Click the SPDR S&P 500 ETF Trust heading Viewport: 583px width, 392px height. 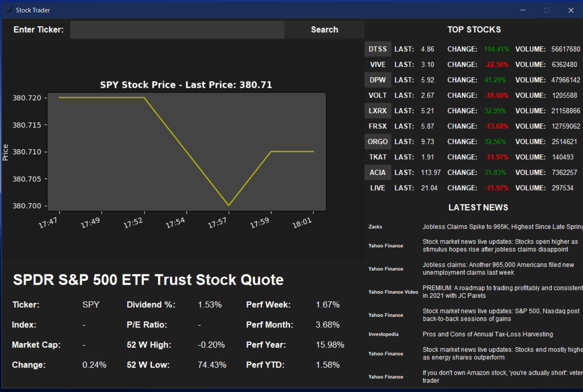pyautogui.click(x=148, y=280)
